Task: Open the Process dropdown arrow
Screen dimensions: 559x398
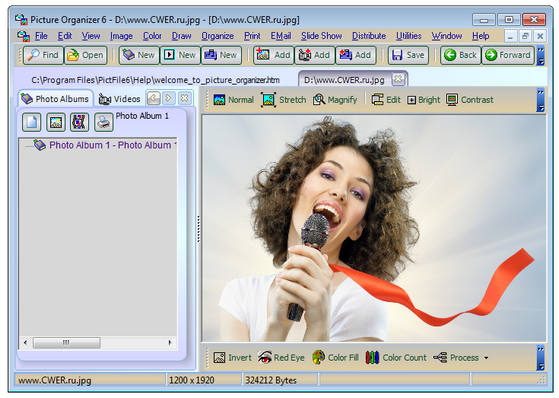Action: [486, 358]
